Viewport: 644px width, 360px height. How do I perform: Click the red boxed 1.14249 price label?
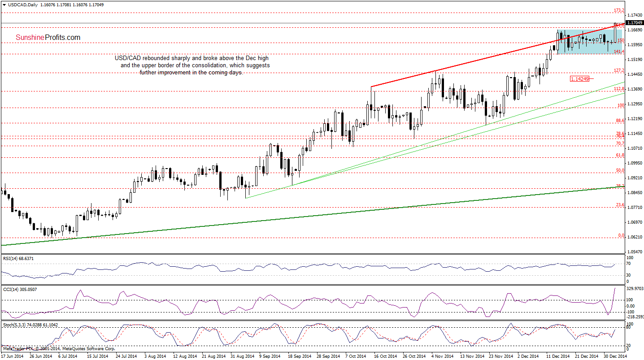pos(580,79)
